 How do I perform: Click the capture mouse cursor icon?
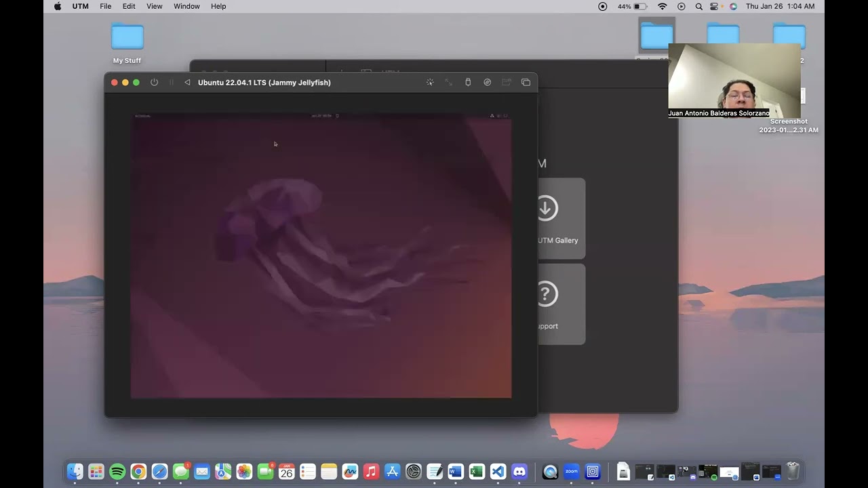pyautogui.click(x=430, y=83)
